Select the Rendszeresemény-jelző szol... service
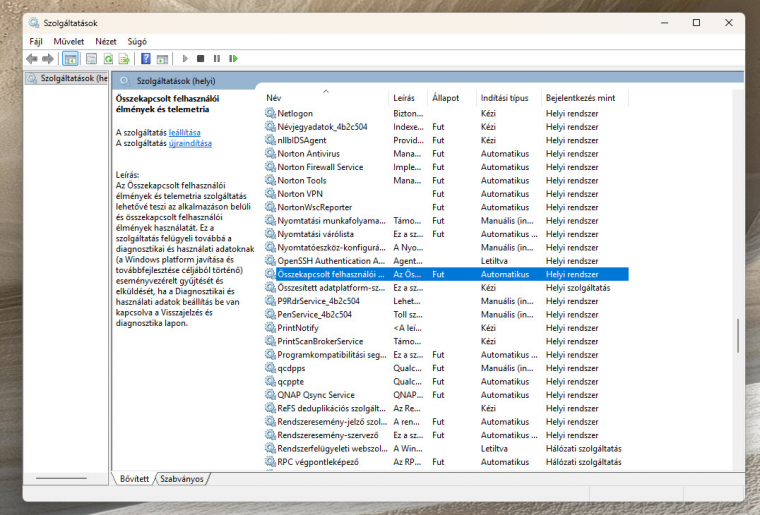 (x=446, y=421)
